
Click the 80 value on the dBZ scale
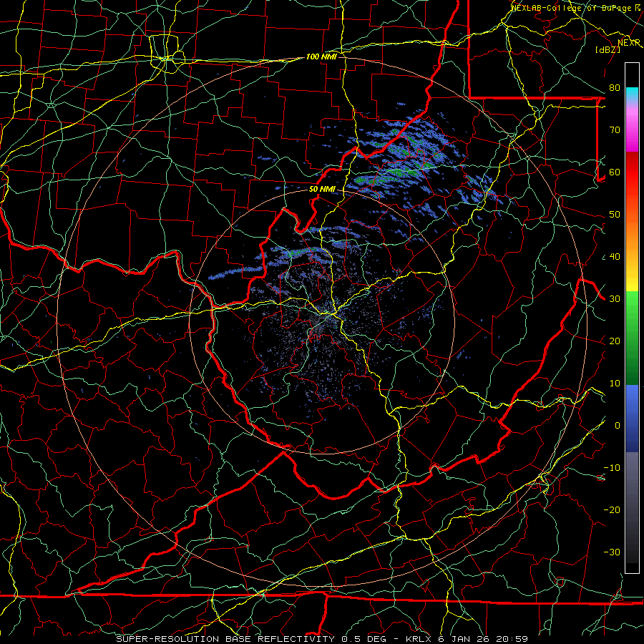[x=615, y=87]
